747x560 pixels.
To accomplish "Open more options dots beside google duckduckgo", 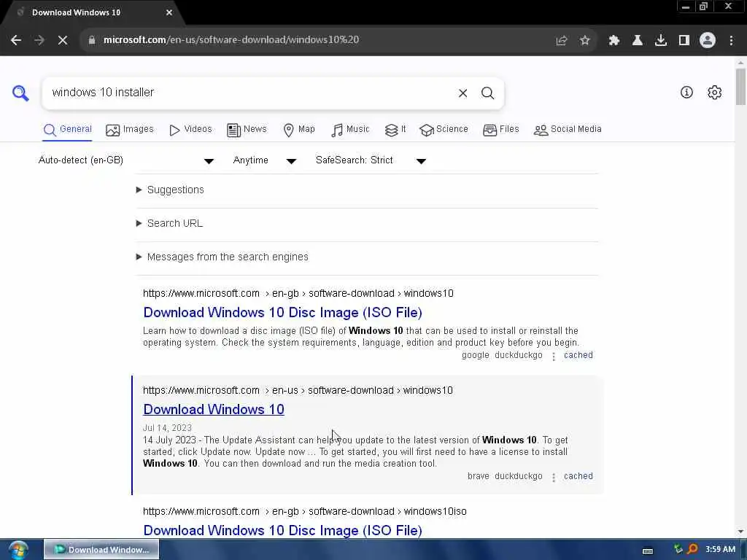I will (554, 356).
